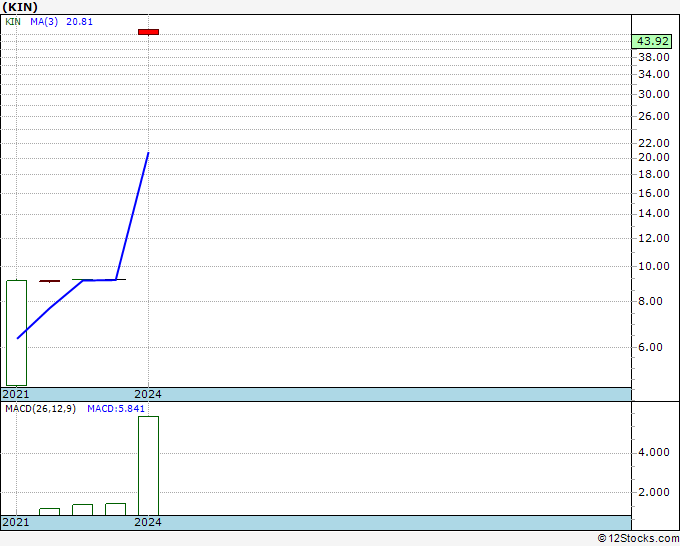Click the 20.81 moving average value
This screenshot has height=546, width=680.
[79, 22]
